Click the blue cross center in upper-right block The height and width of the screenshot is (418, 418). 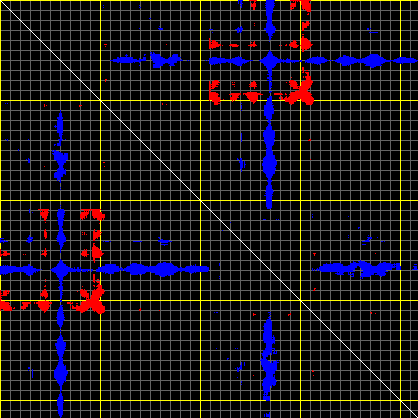[269, 61]
